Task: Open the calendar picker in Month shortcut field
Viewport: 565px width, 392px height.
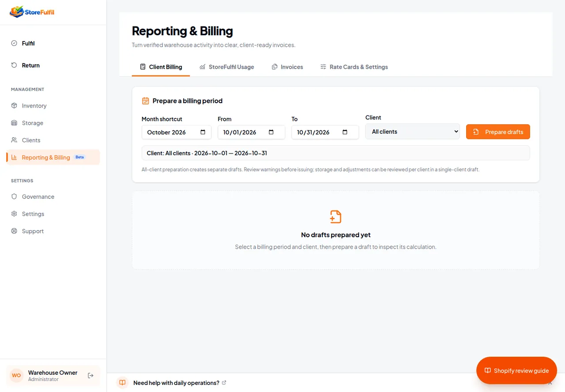Action: click(203, 132)
